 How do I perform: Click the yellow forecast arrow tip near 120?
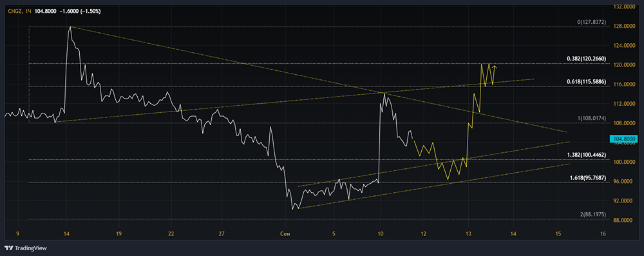[495, 66]
